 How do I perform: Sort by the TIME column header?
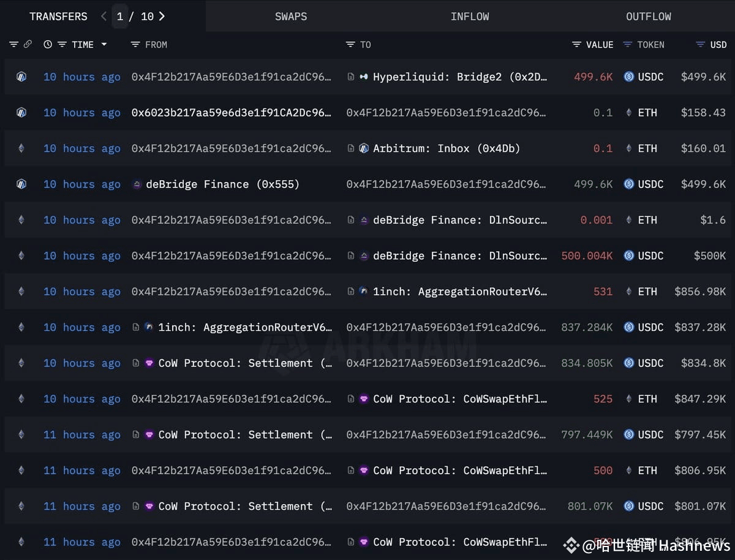83,45
